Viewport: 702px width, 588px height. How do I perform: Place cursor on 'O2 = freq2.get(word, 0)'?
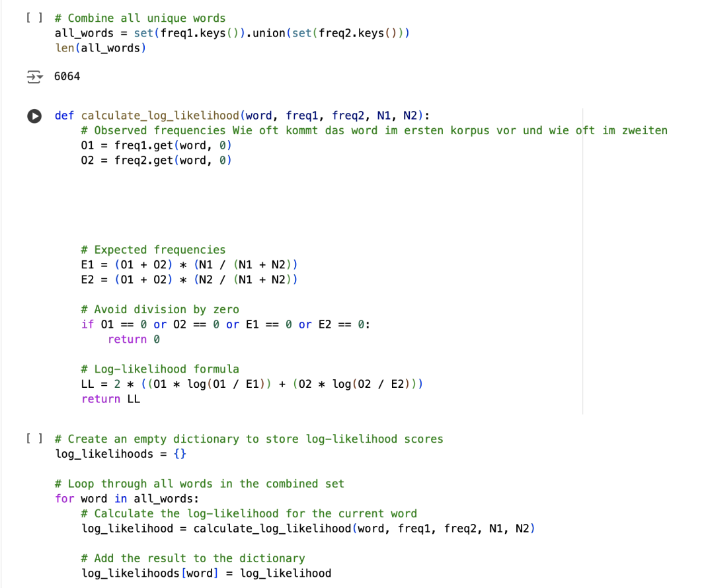click(156, 160)
